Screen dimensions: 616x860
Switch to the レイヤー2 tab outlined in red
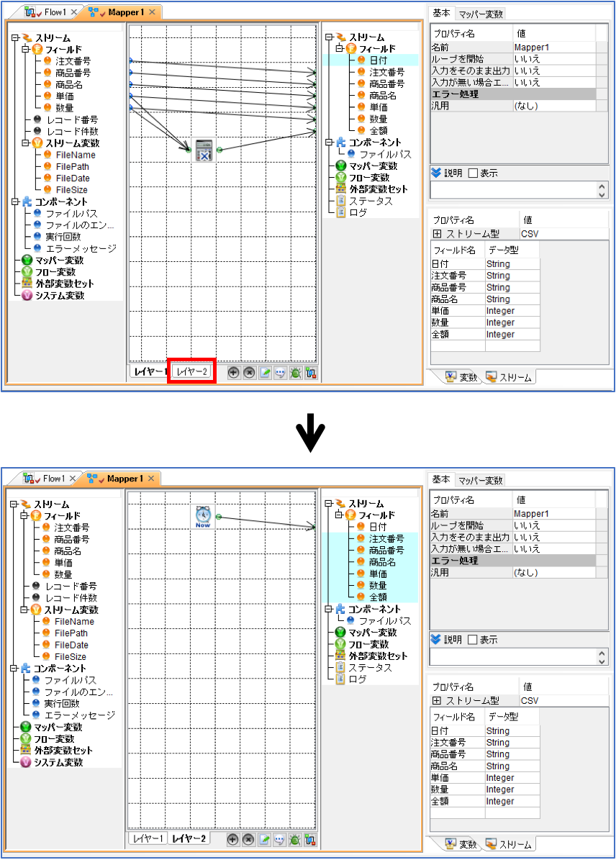[191, 372]
